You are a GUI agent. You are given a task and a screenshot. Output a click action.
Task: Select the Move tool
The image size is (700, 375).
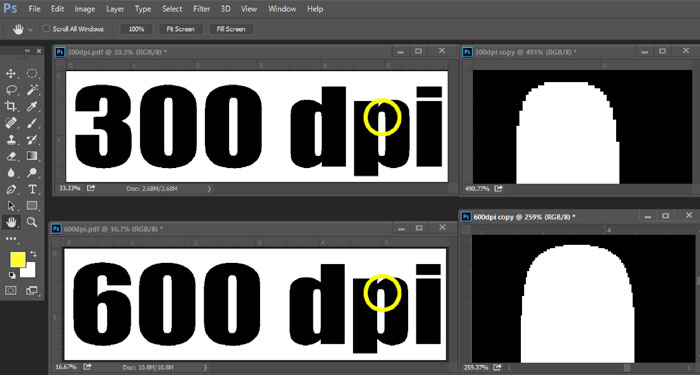click(x=11, y=74)
